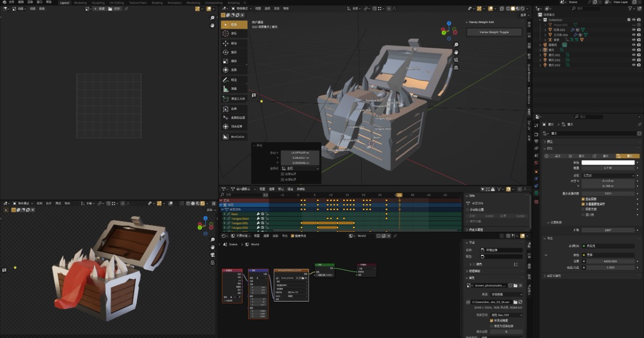Open the color space Rec.709 dropdown
Image resolution: width=644 pixels, height=338 pixels.
click(507, 315)
